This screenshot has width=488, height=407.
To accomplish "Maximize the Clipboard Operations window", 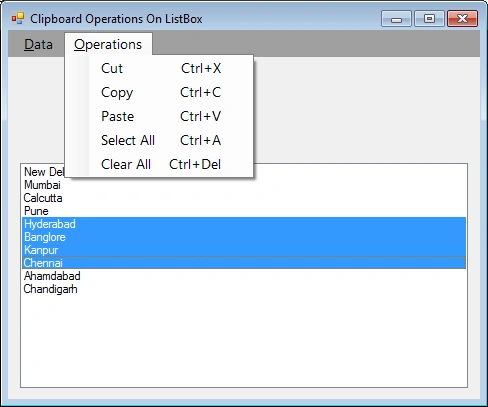I will click(x=429, y=18).
